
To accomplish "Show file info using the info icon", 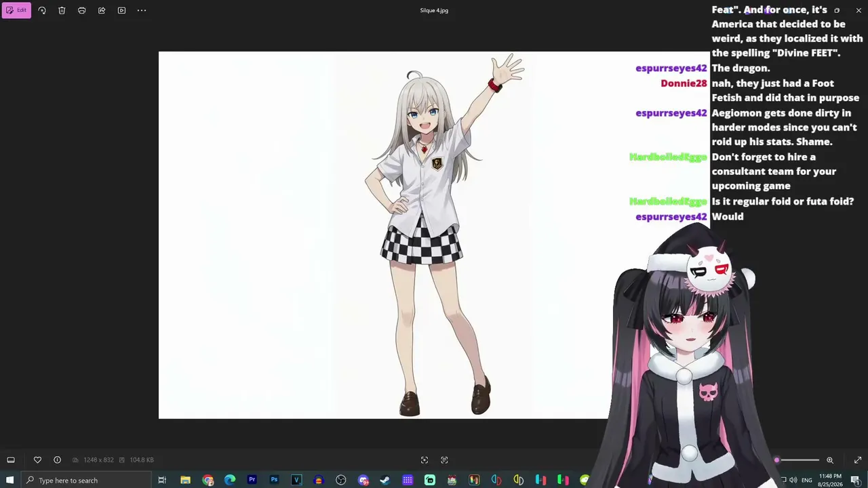I will coord(57,460).
